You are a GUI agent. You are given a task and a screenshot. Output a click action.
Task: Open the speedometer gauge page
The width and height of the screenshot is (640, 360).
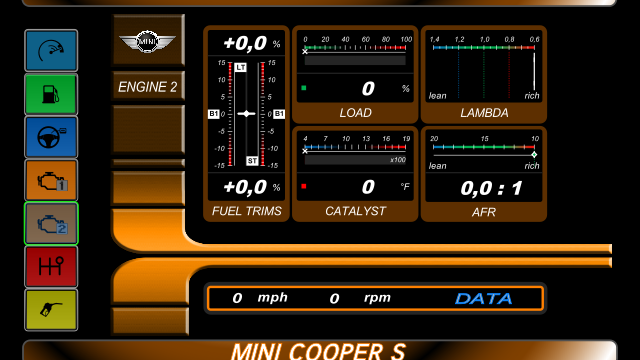[51, 51]
